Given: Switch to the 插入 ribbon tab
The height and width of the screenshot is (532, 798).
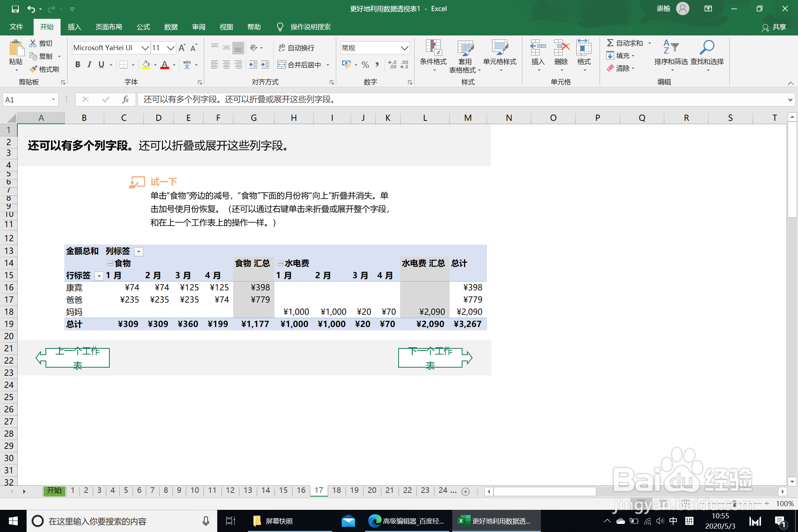Looking at the screenshot, I should click(x=74, y=27).
